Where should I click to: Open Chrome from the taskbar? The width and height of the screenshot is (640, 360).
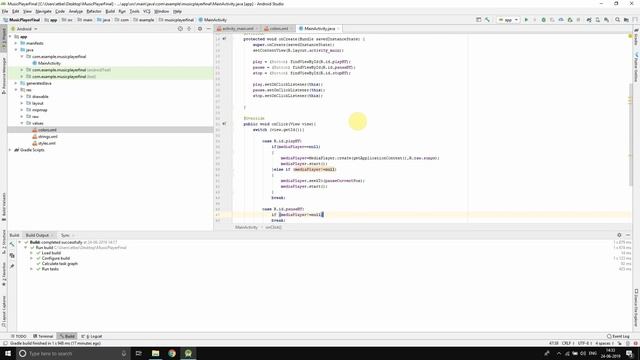[172, 353]
